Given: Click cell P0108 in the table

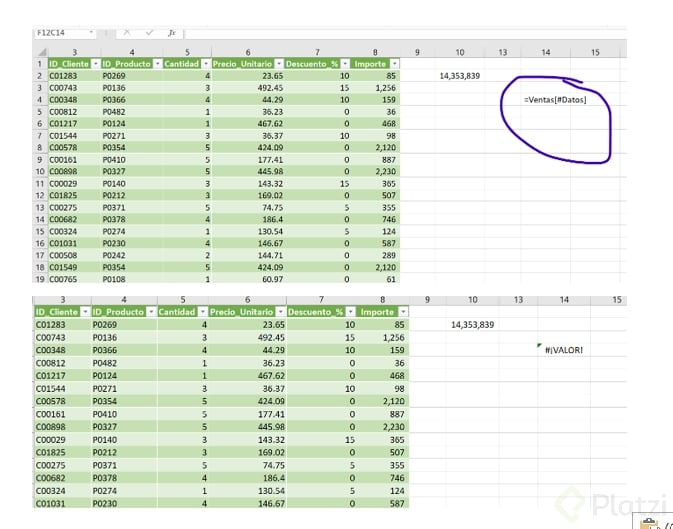Looking at the screenshot, I should pyautogui.click(x=132, y=279).
